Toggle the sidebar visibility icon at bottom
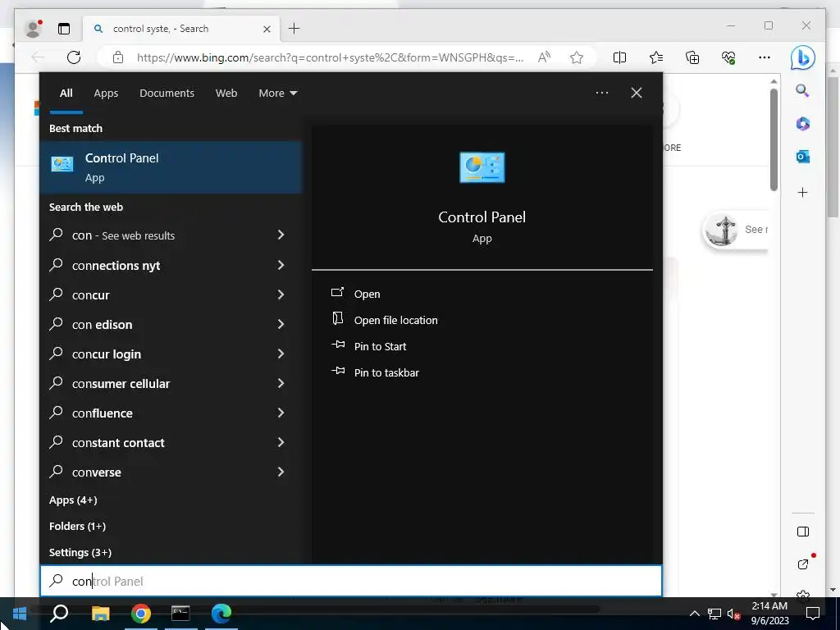The image size is (840, 630). coord(802,532)
